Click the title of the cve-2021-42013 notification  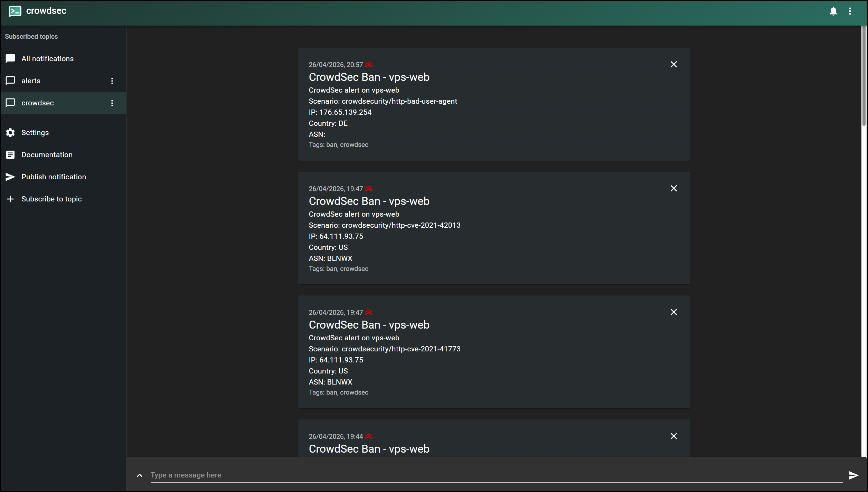[x=369, y=201]
